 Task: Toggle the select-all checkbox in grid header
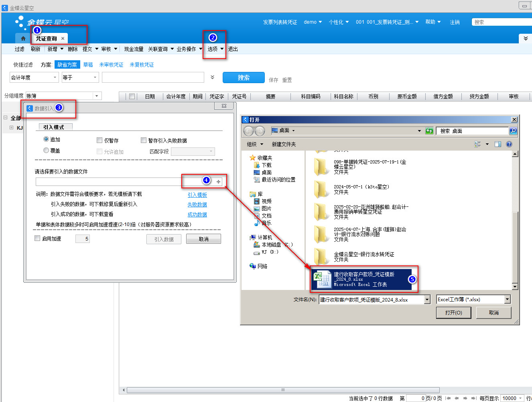tap(132, 96)
